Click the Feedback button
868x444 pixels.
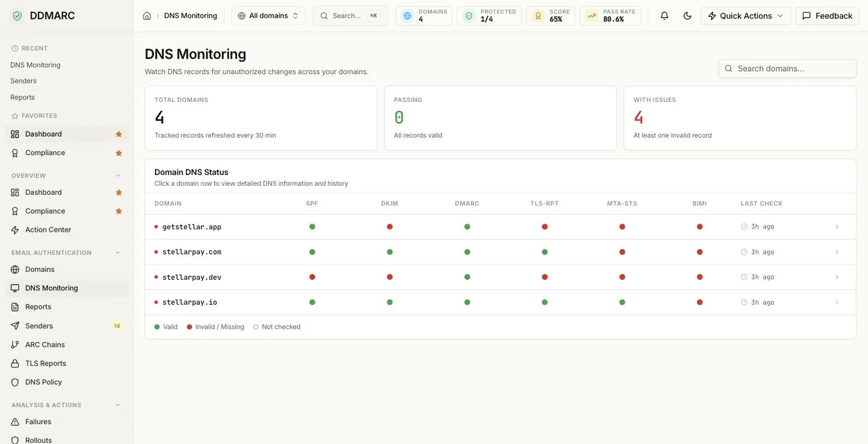click(x=827, y=16)
